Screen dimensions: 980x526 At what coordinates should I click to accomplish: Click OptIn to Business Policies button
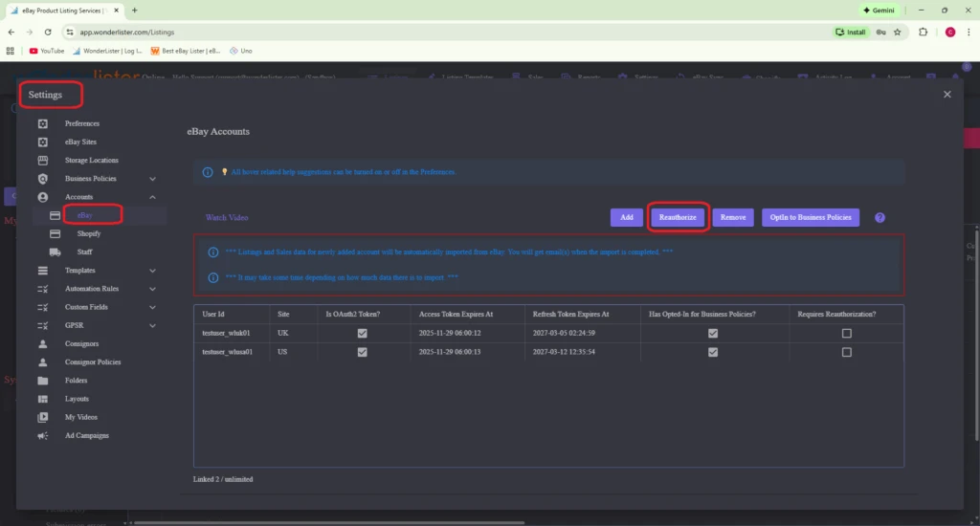coord(810,217)
